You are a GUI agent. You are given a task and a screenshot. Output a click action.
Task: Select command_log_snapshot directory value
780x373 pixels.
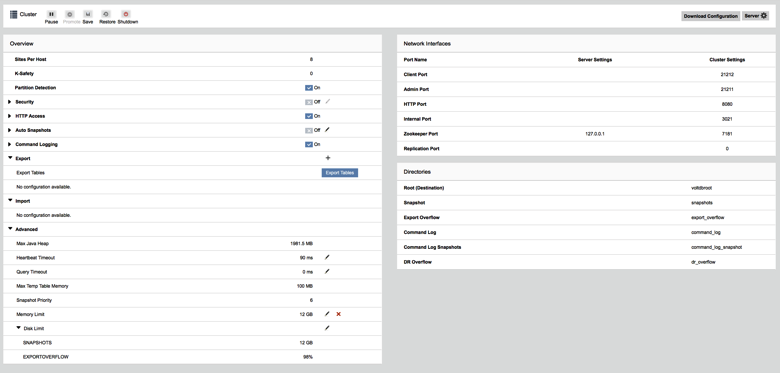pyautogui.click(x=716, y=247)
